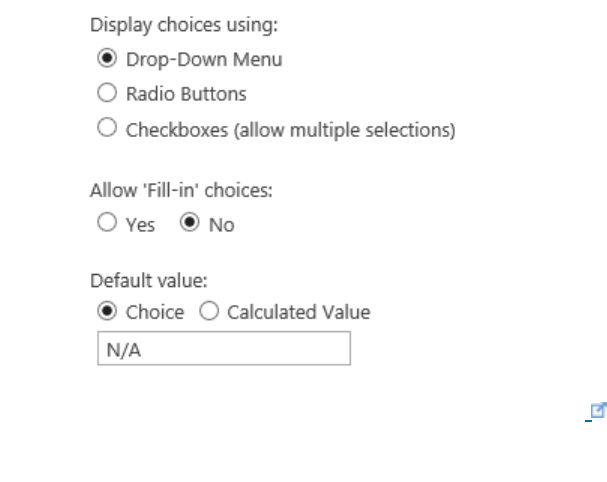This screenshot has height=482, width=607.
Task: Click the 'Calculated Value' label text
Action: point(298,312)
